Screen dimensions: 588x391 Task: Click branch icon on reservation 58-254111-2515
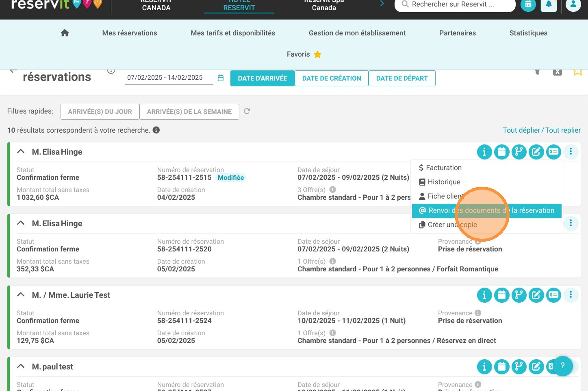pyautogui.click(x=519, y=152)
